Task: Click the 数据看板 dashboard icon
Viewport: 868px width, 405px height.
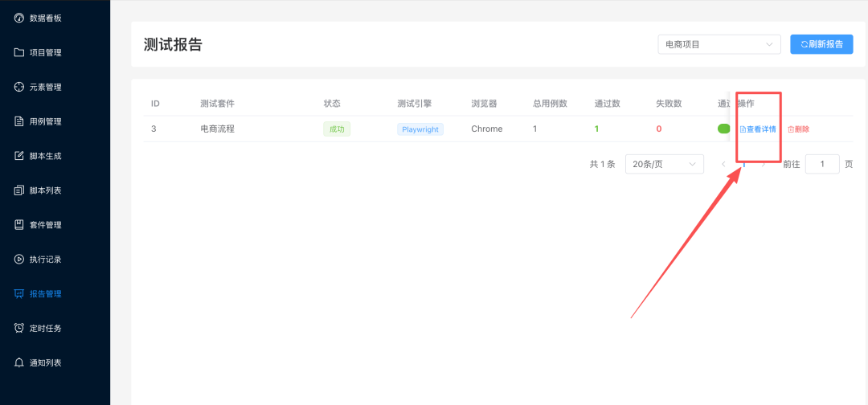Action: 18,18
